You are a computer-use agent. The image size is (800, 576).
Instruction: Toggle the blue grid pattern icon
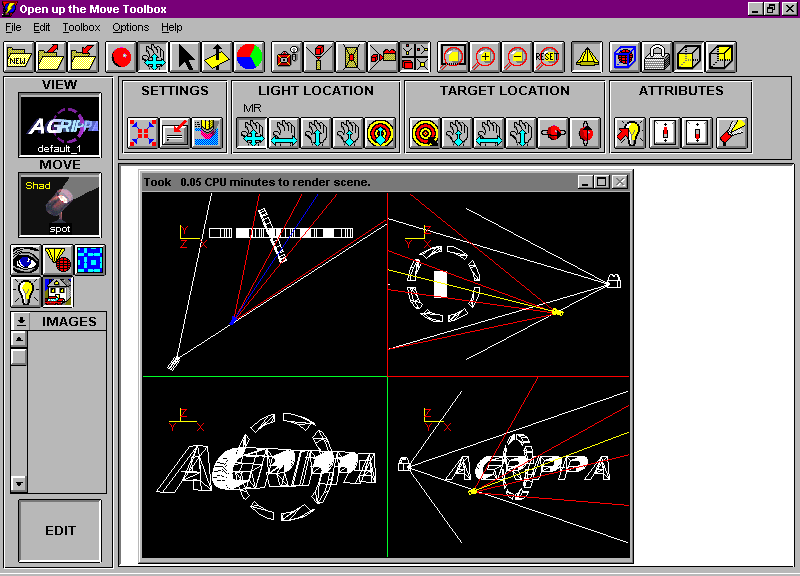coord(90,260)
